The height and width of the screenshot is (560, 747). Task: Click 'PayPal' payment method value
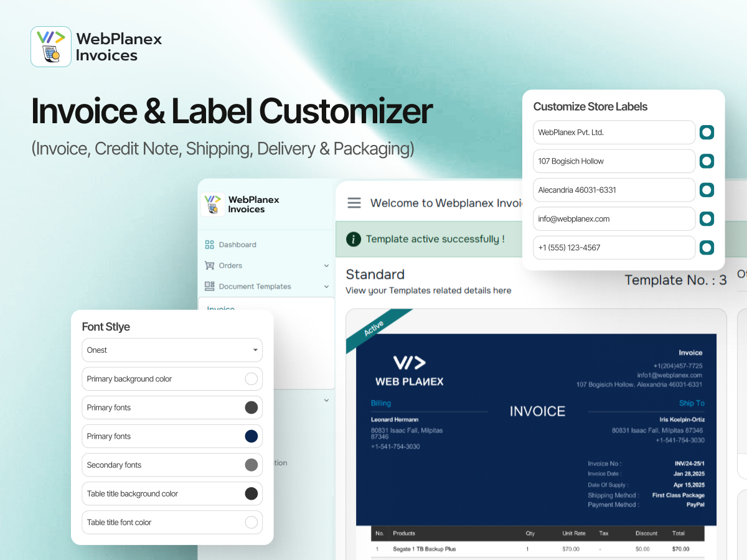coord(695,505)
